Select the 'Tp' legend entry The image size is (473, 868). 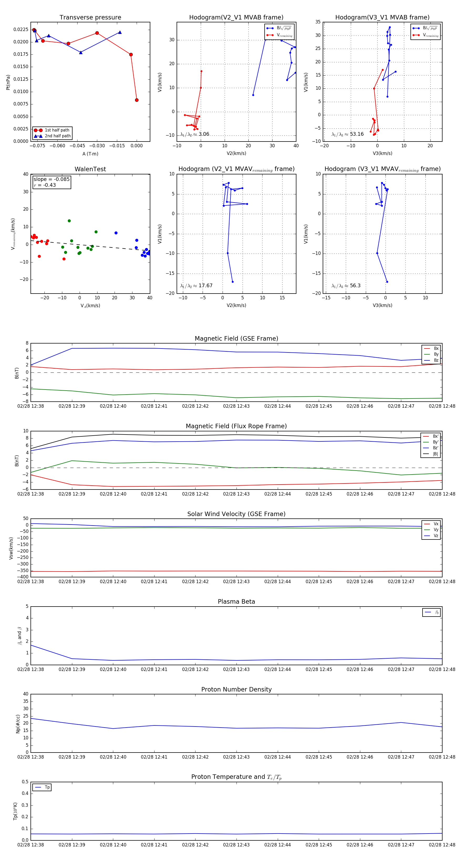42,787
